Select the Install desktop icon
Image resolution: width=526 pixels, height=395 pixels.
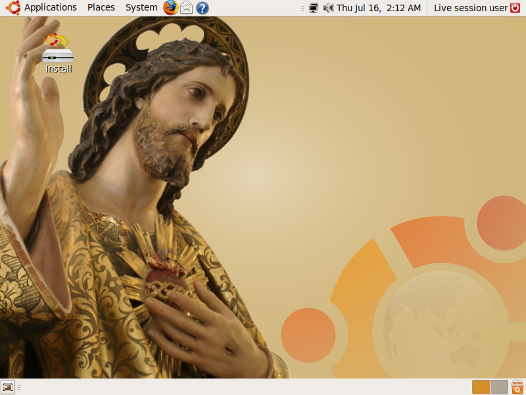pos(58,53)
